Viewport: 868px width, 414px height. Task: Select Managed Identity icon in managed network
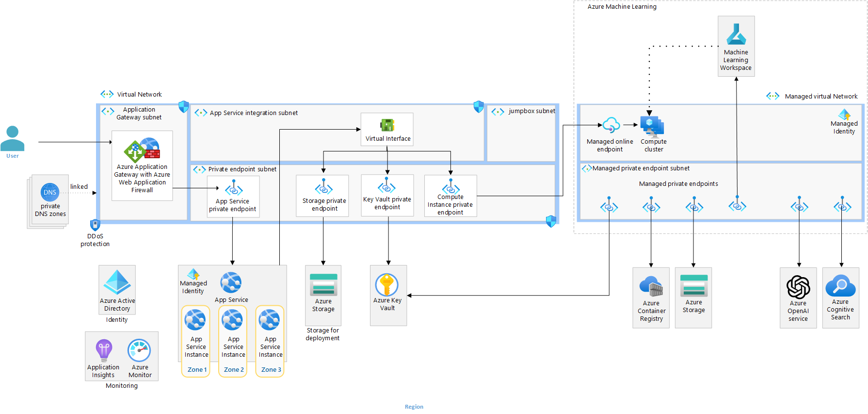(845, 115)
